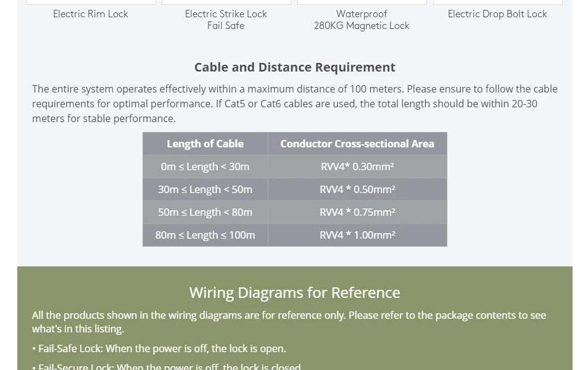Click the Electric Rim Lock label
The image size is (588, 370).
tap(90, 14)
